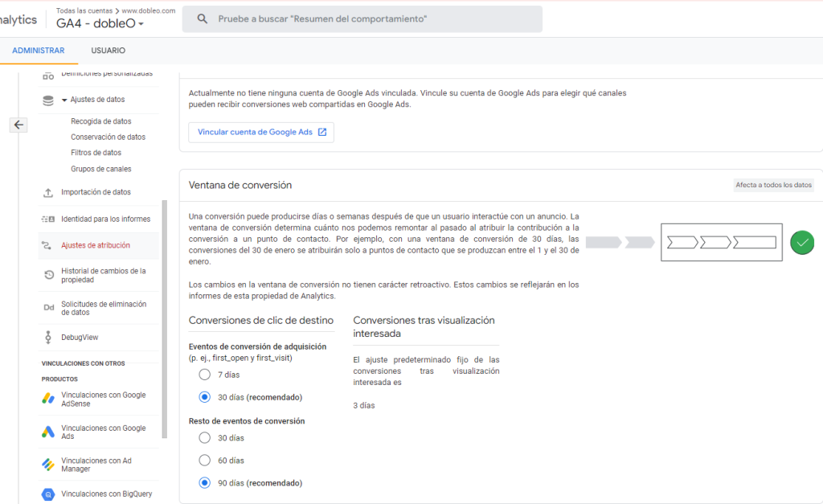Collapse the Ajustes de datos section
Screen dimensions: 823x504
click(x=64, y=100)
